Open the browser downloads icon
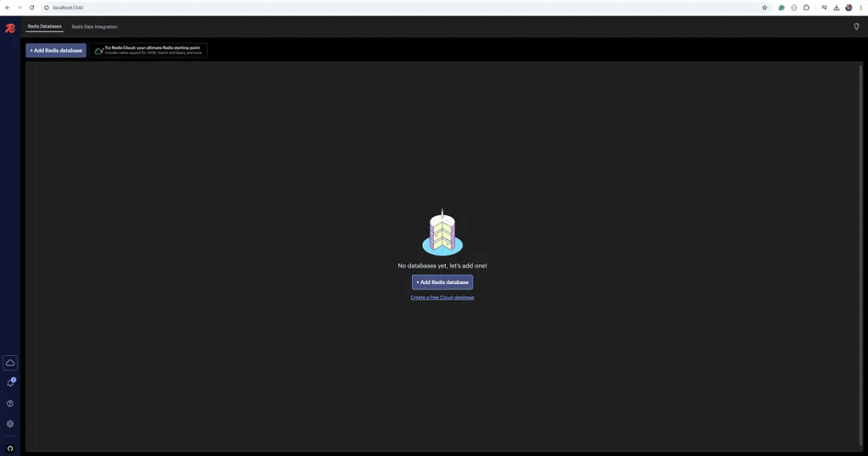The height and width of the screenshot is (456, 868). coord(837,8)
